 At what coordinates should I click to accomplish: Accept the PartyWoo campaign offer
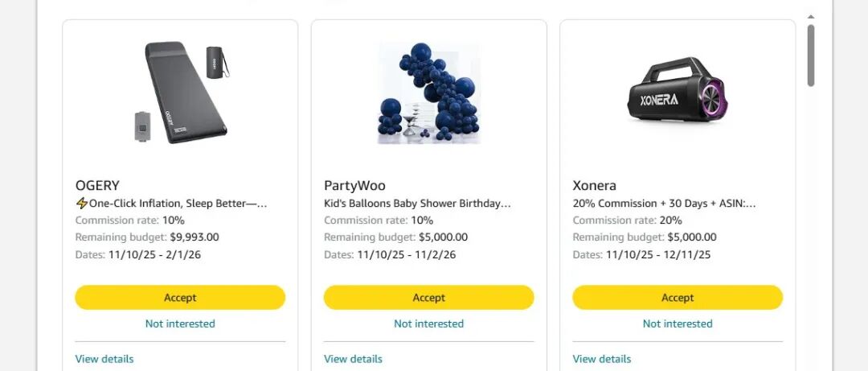click(x=428, y=297)
